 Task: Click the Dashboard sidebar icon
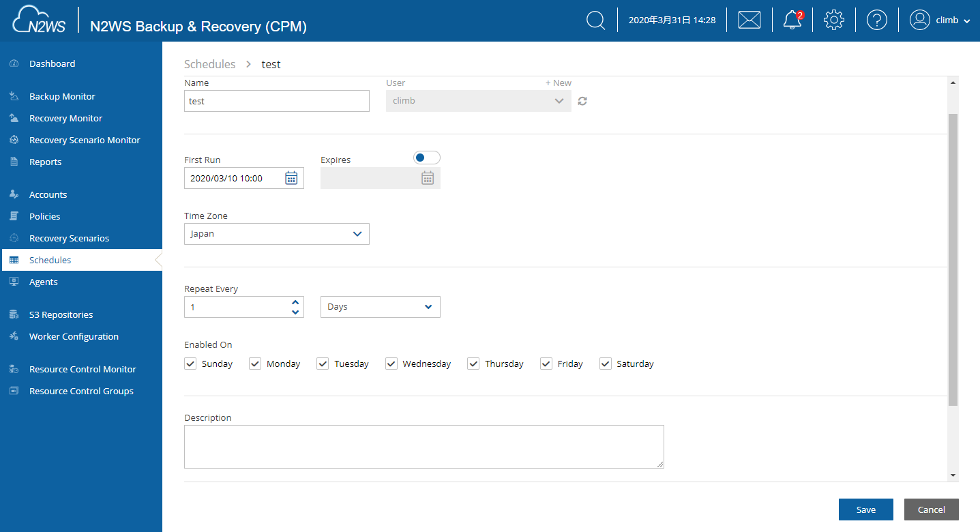[x=14, y=63]
